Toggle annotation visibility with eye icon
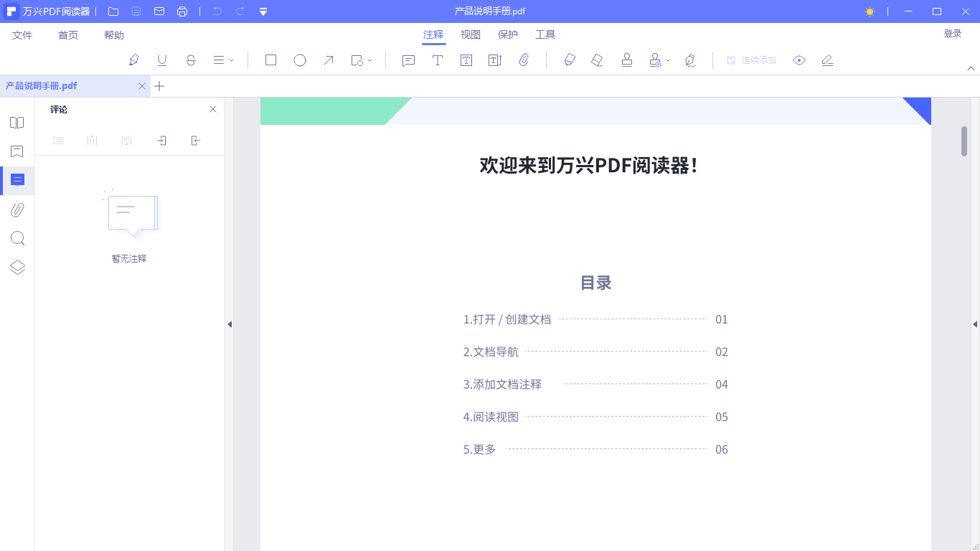The width and height of the screenshot is (980, 551). pyautogui.click(x=799, y=60)
